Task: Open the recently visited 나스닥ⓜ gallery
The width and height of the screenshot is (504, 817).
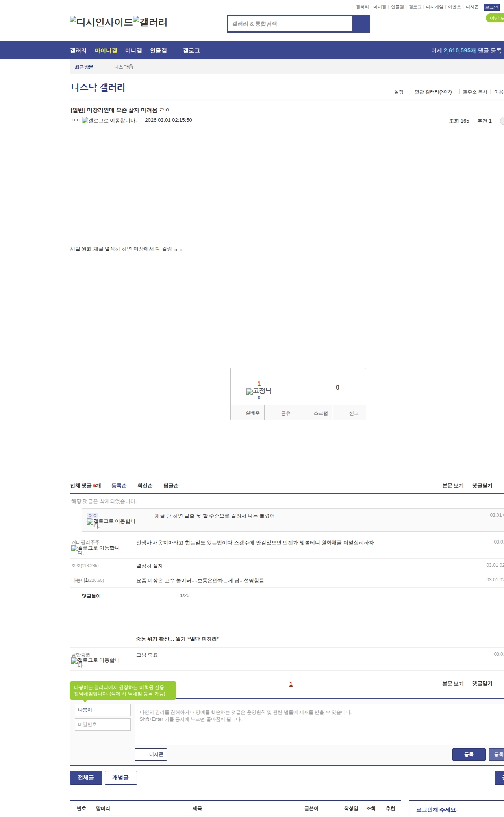Action: [x=124, y=67]
